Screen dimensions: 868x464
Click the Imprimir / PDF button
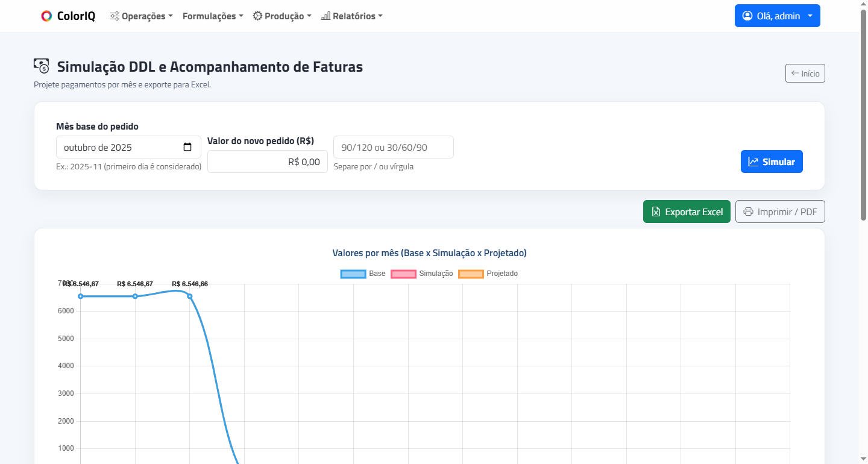pos(780,212)
